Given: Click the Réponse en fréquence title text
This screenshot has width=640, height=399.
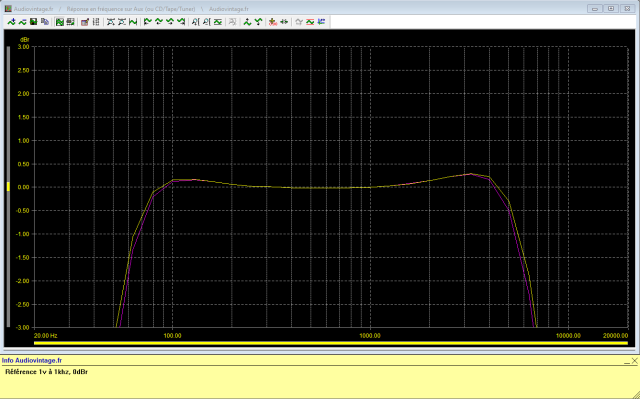Looking at the screenshot, I should click(x=131, y=9).
